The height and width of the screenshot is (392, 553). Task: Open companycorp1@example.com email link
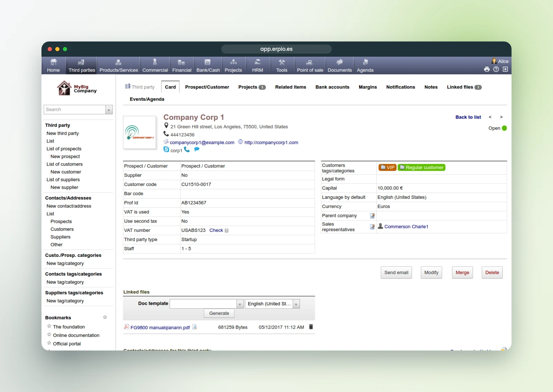click(x=202, y=142)
